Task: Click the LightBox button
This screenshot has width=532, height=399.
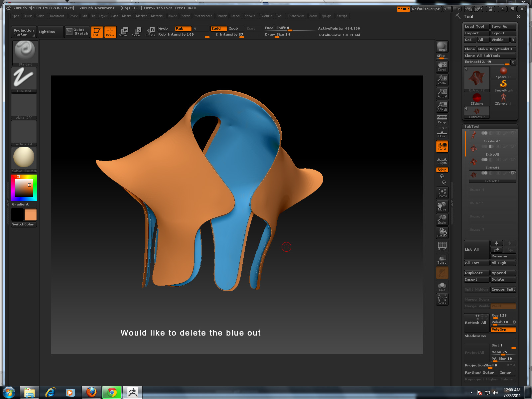Action: tap(50, 32)
